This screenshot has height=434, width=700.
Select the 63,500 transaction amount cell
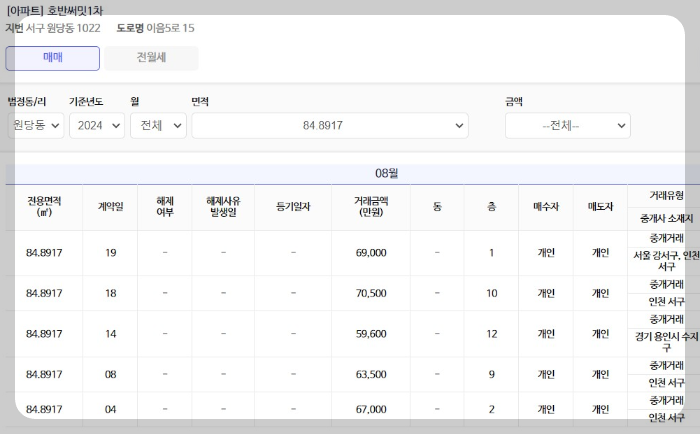(x=371, y=375)
